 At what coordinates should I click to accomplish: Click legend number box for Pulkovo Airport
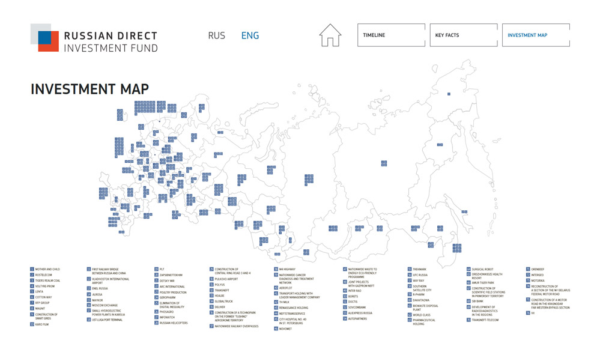click(212, 279)
